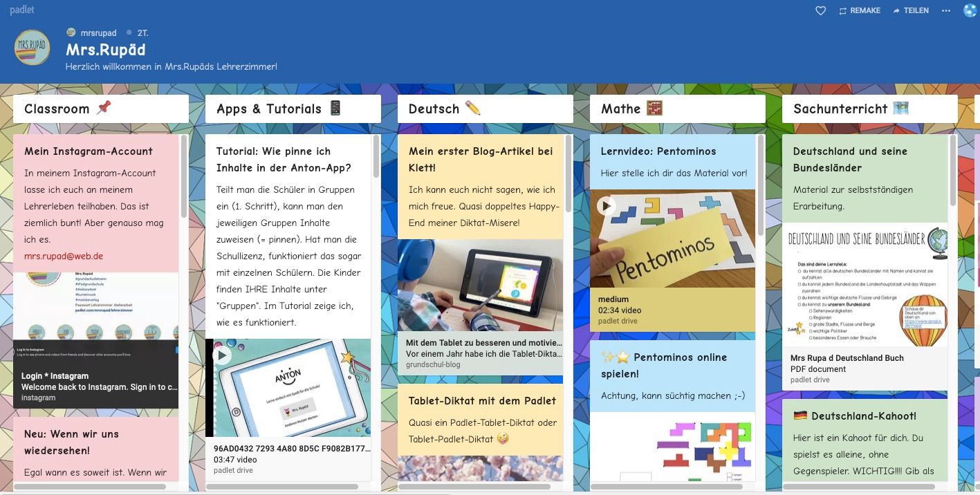This screenshot has height=495, width=980.
Task: Click the horizontal scrollbar under Mathe column
Action: click(667, 487)
